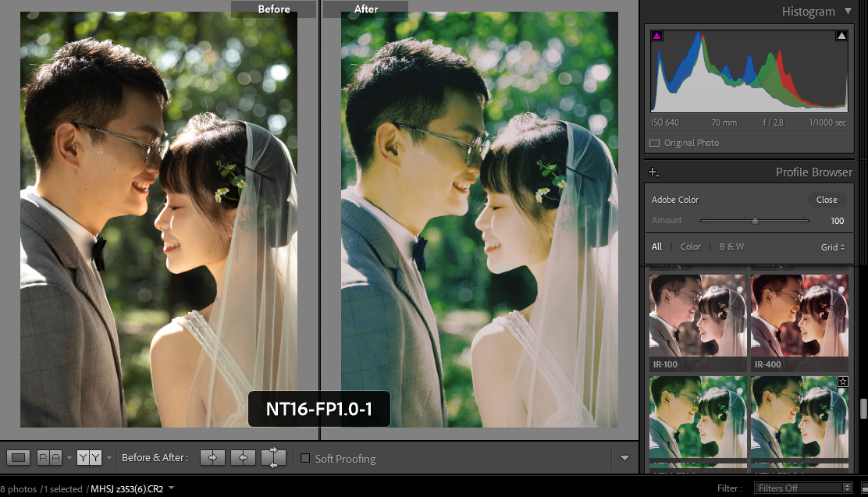Swap Before and After settings icon
The height and width of the screenshot is (497, 868).
point(273,458)
